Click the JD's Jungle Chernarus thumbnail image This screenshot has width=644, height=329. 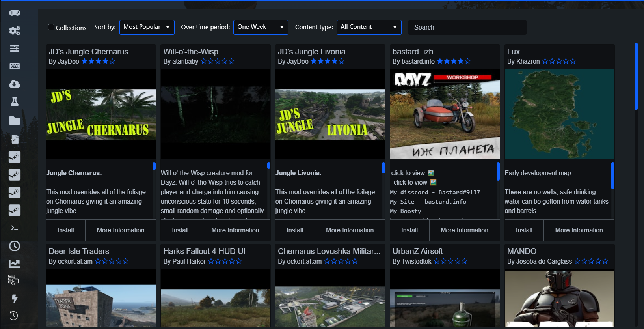[x=101, y=114]
